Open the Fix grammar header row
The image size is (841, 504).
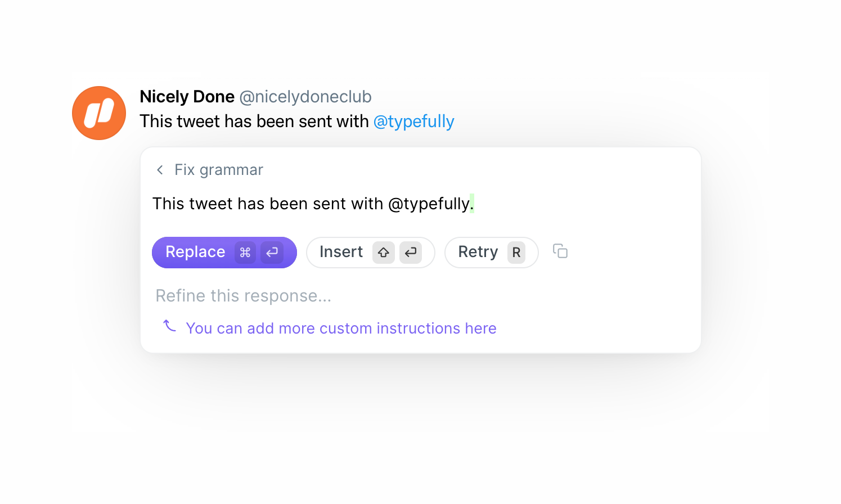click(x=208, y=169)
